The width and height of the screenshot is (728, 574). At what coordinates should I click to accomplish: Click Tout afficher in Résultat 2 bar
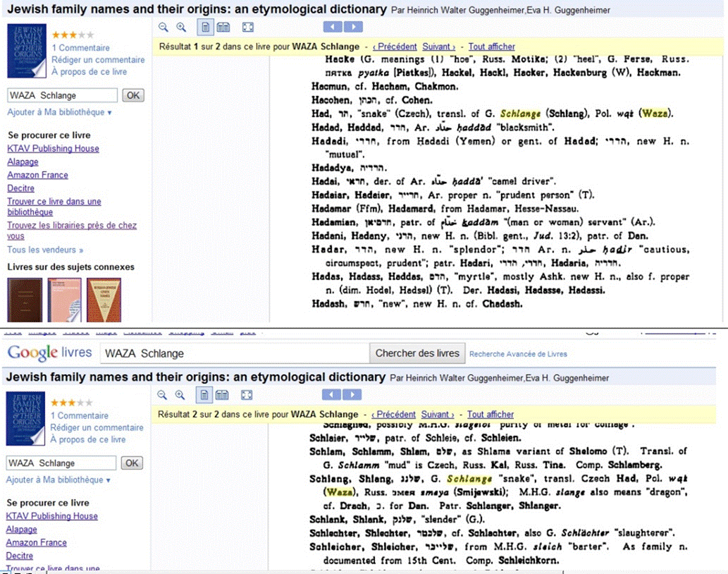pos(491,415)
